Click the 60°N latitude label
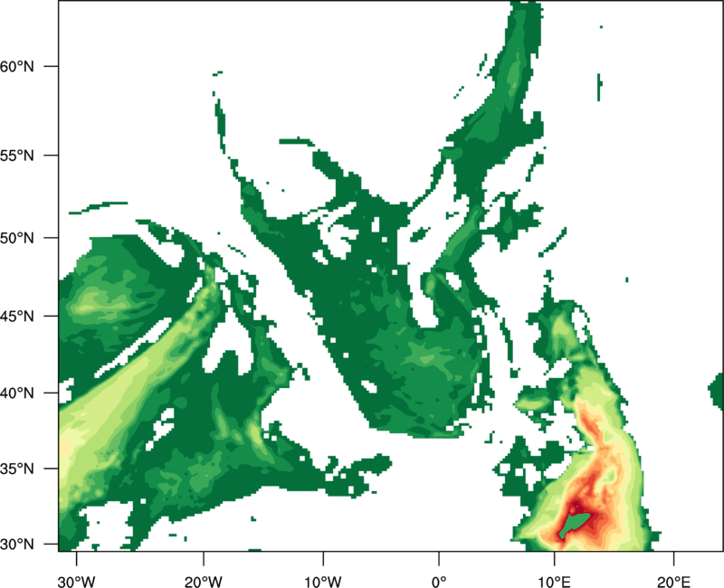Image resolution: width=724 pixels, height=588 pixels. point(17,66)
